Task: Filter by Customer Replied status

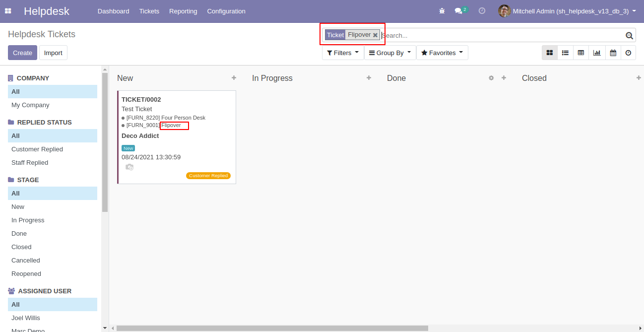Action: pyautogui.click(x=53, y=149)
